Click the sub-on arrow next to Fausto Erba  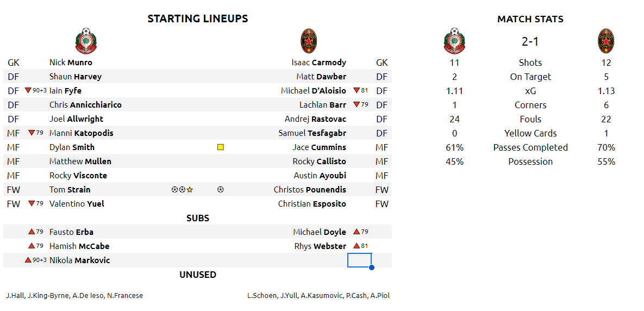pyautogui.click(x=32, y=232)
